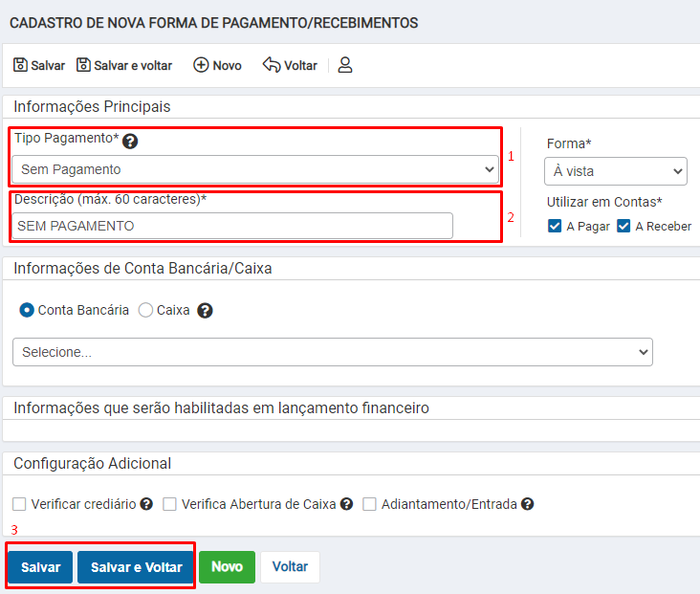
Task: Open the bank account Selecione dropdown
Action: point(333,352)
